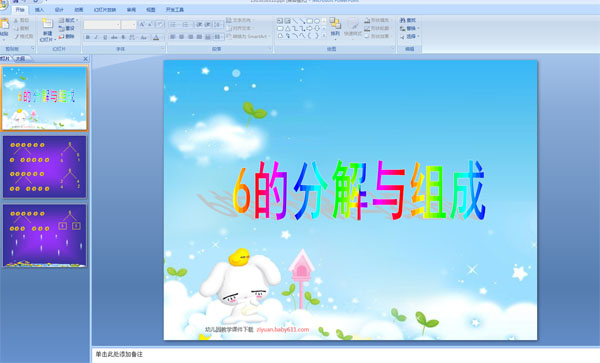
Task: Click the shape fill color button
Action: [x=377, y=20]
